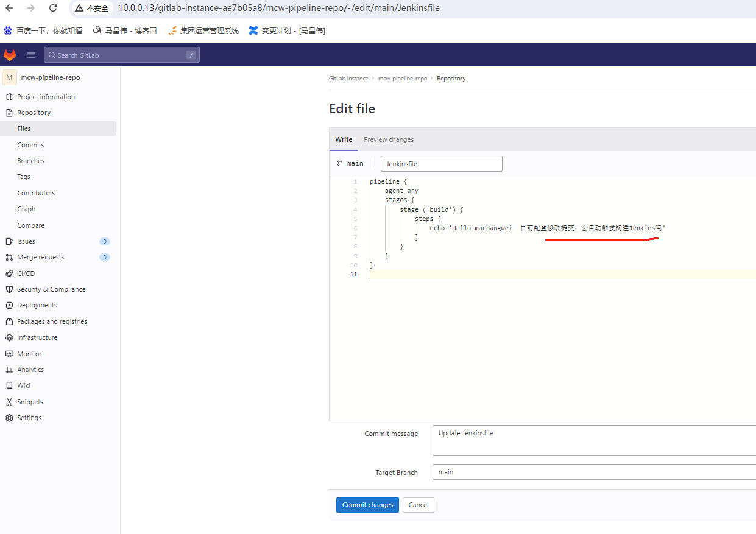Click the Packages and registries icon
Screen dimensions: 756x534
[9, 321]
